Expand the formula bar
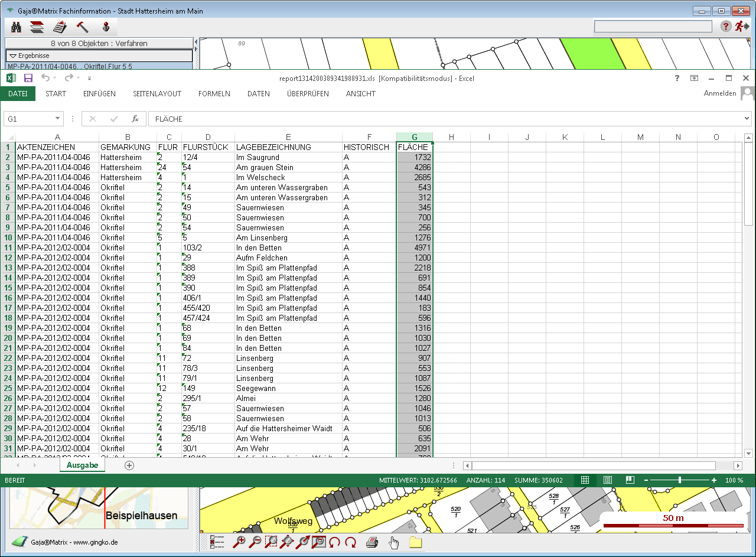Screen dimensions: 756x557 click(x=747, y=119)
